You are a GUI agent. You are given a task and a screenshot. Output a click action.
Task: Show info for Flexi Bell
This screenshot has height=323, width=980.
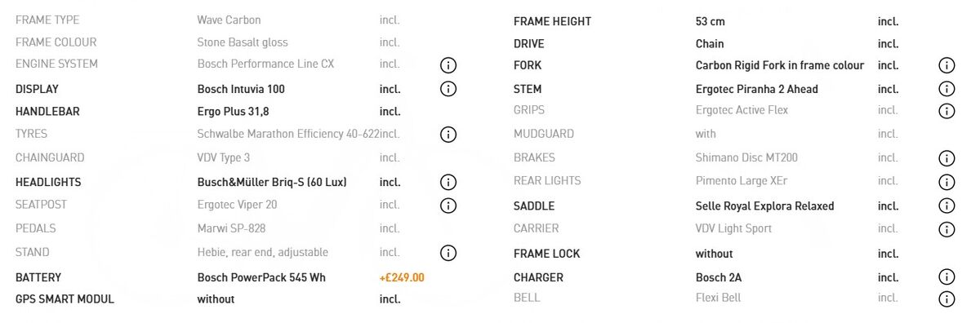click(947, 299)
